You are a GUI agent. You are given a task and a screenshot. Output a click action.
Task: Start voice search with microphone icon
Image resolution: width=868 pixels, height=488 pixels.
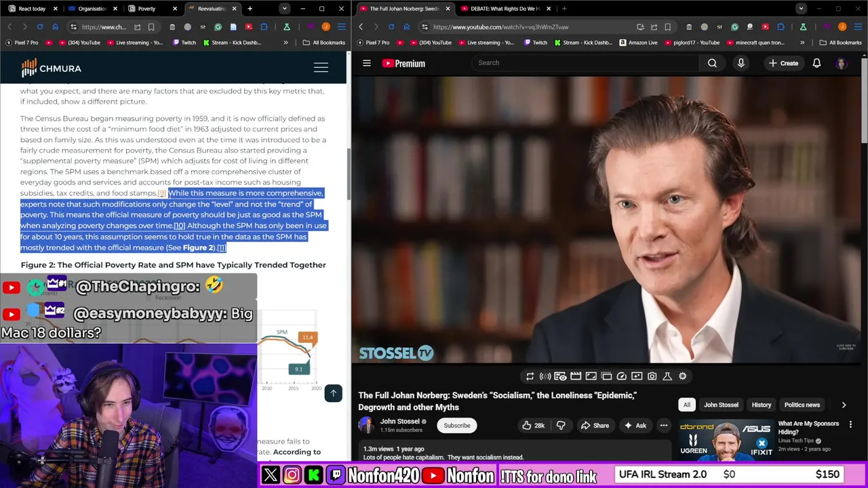coord(741,63)
